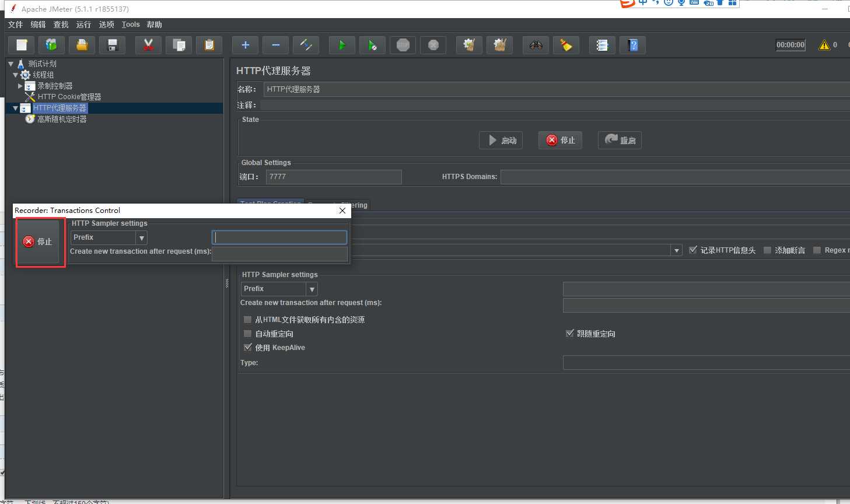Create a new test plan via toolbar
The width and height of the screenshot is (850, 504).
[22, 45]
